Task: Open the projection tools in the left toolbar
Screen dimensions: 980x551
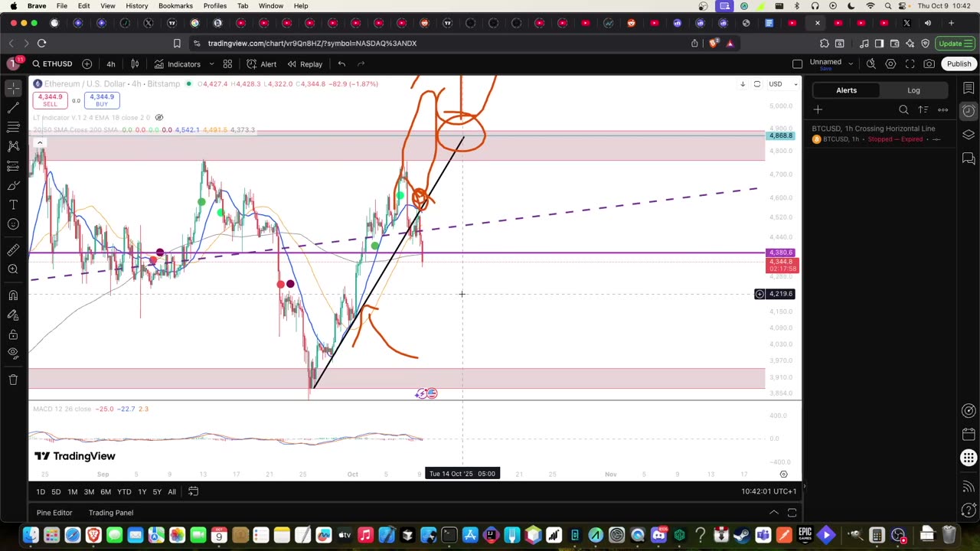Action: click(x=13, y=166)
